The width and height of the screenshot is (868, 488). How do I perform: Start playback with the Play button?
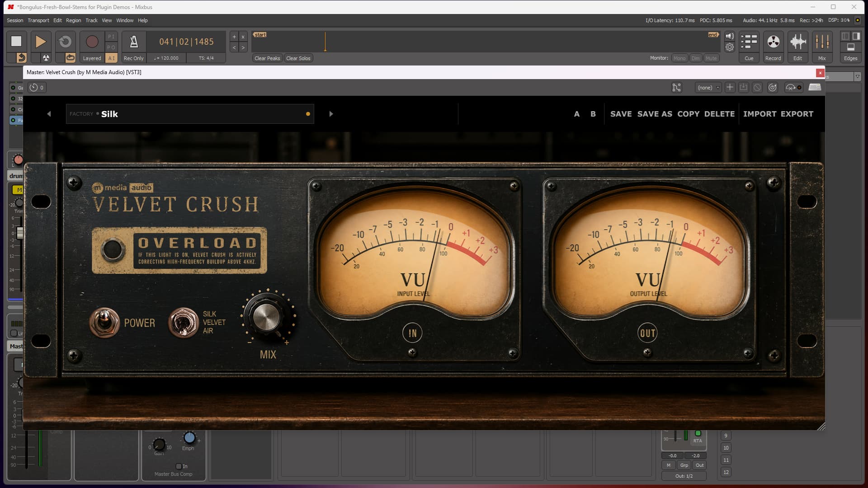pyautogui.click(x=41, y=42)
